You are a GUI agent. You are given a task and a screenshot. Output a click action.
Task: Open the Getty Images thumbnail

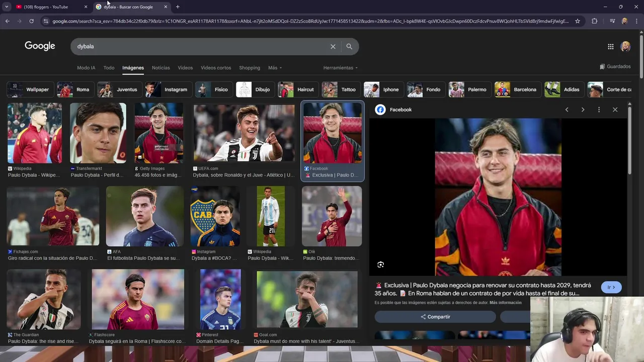click(x=158, y=133)
